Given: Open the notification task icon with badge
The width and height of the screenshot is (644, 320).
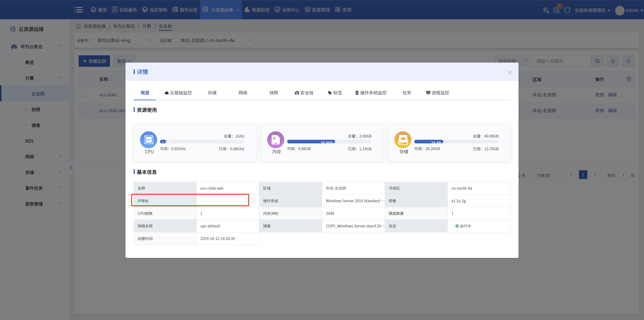Looking at the screenshot, I should (x=557, y=10).
